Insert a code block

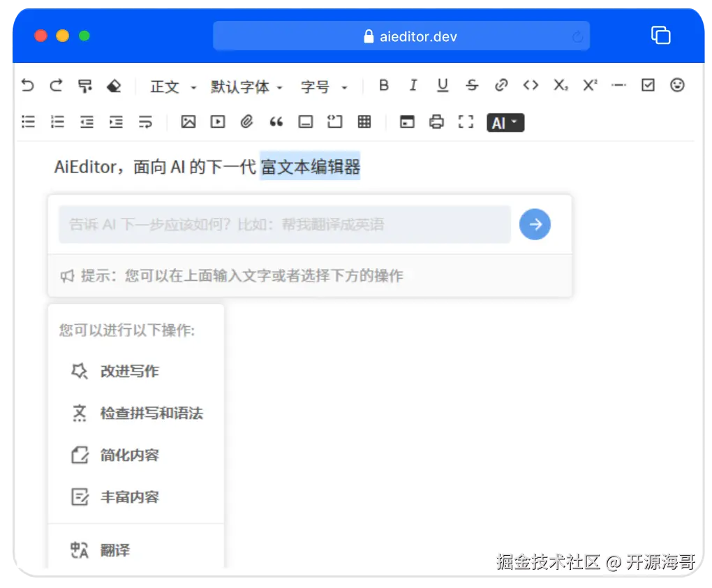coord(334,122)
